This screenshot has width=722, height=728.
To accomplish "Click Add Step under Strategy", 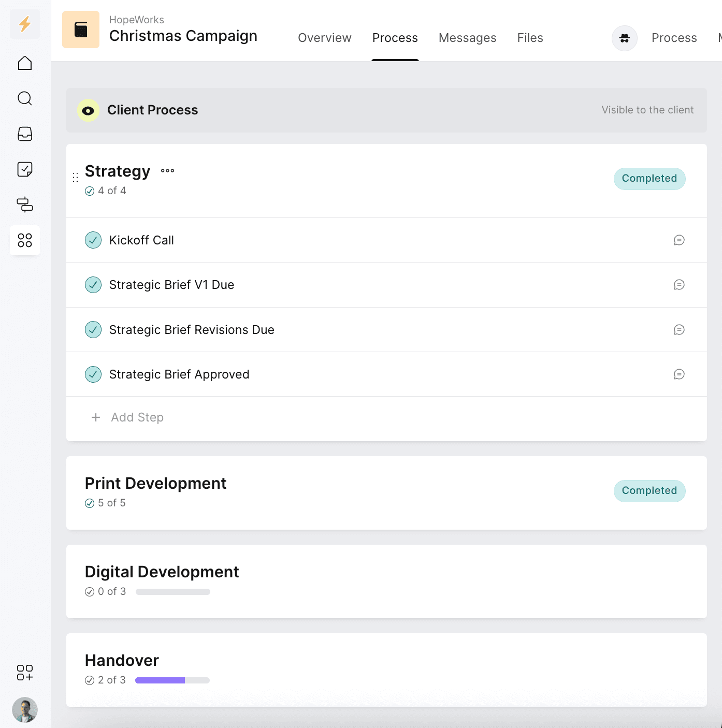I will [x=137, y=417].
